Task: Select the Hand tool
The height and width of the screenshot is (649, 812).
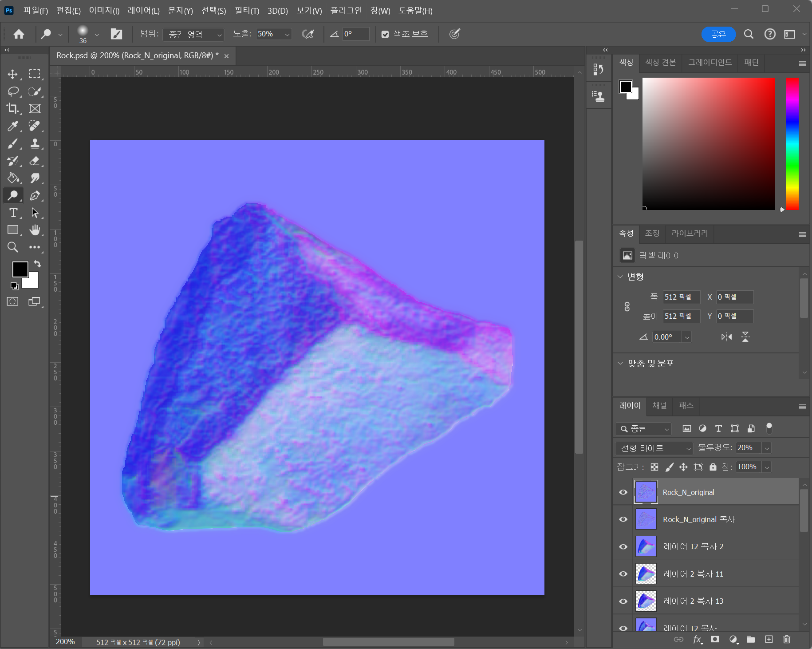Action: [x=35, y=230]
